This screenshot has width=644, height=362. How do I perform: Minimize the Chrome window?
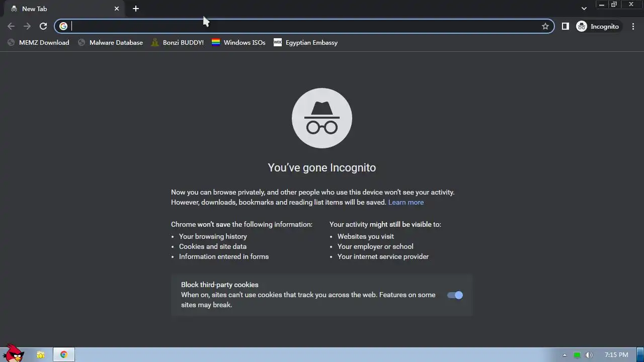click(x=602, y=5)
